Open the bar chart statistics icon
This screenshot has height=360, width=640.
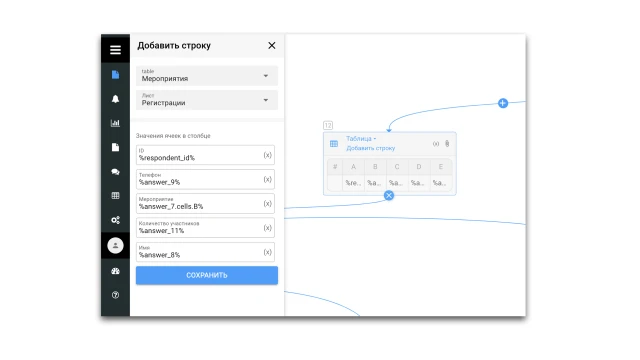point(116,123)
